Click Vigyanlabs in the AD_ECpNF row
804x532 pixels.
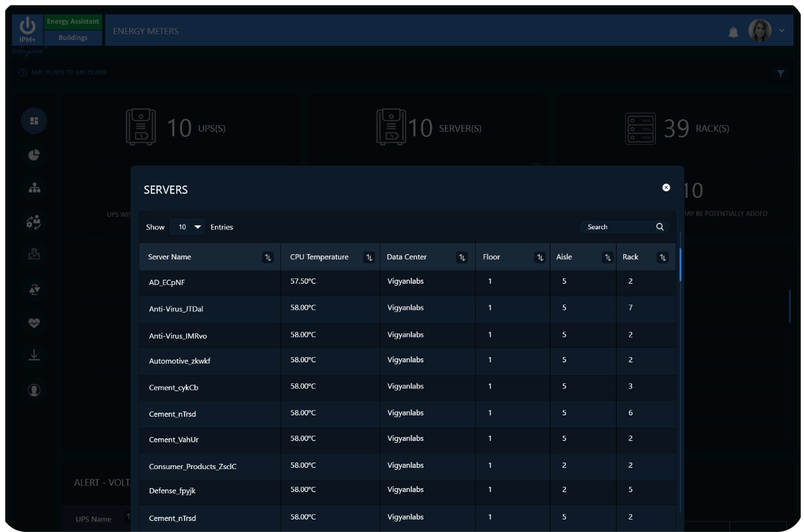pyautogui.click(x=405, y=280)
